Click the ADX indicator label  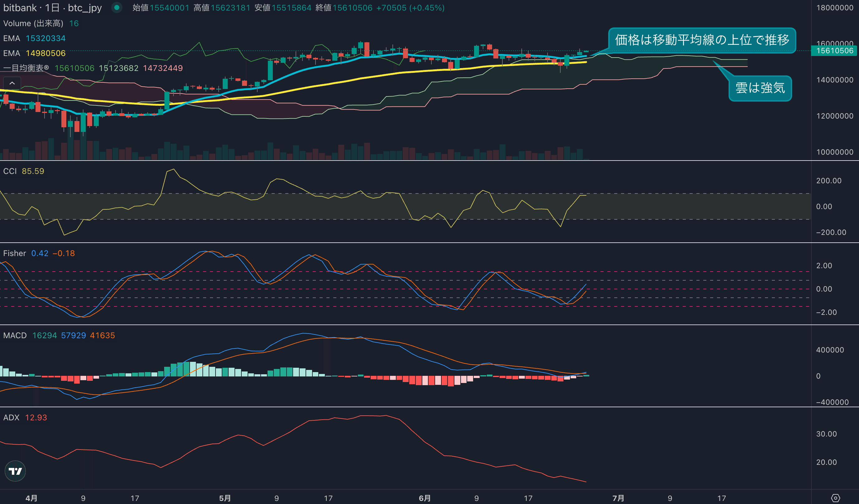[11, 418]
